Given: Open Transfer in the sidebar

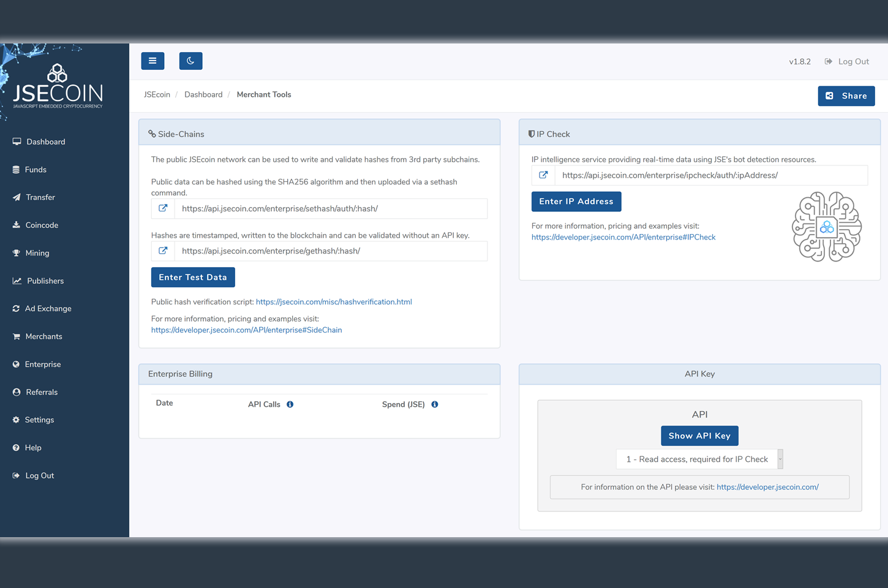Looking at the screenshot, I should click(x=40, y=197).
